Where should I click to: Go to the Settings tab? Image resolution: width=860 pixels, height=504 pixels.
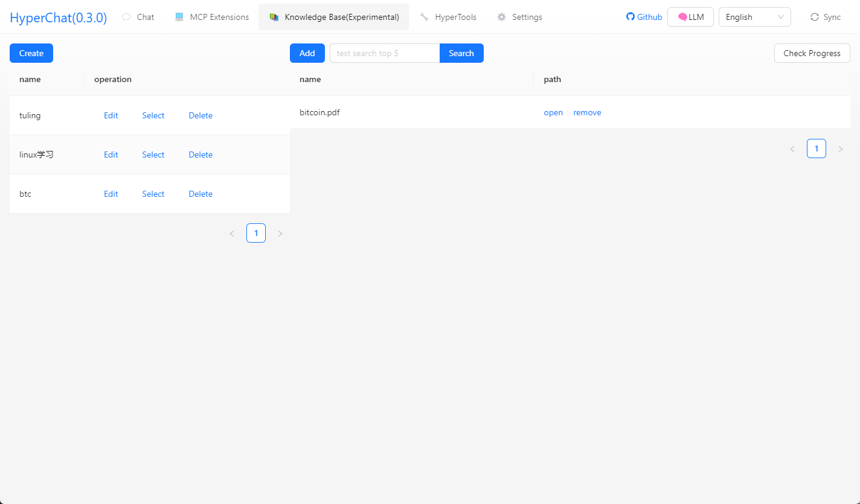tap(520, 17)
